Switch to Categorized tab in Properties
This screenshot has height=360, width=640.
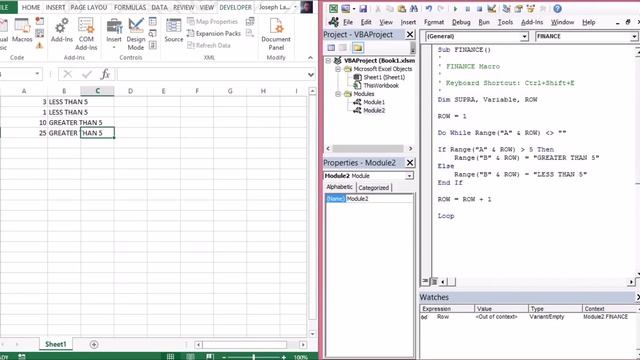[373, 188]
